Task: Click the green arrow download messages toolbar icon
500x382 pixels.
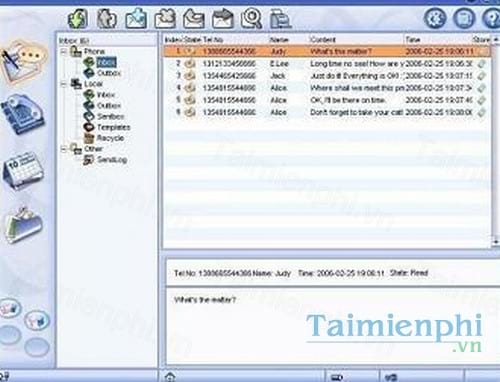Action: (x=78, y=18)
